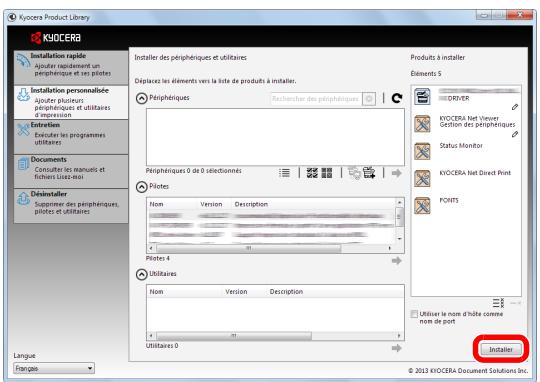Select the KYOCERA Net Direct Print icon
540x382 pixels.
(422, 178)
